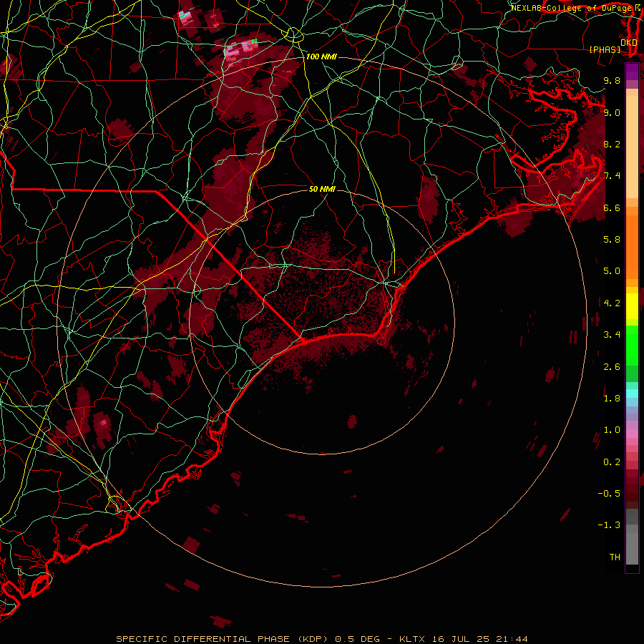644x644 pixels.
Task: Click the 6.6 value on color scale
Action: click(612, 208)
